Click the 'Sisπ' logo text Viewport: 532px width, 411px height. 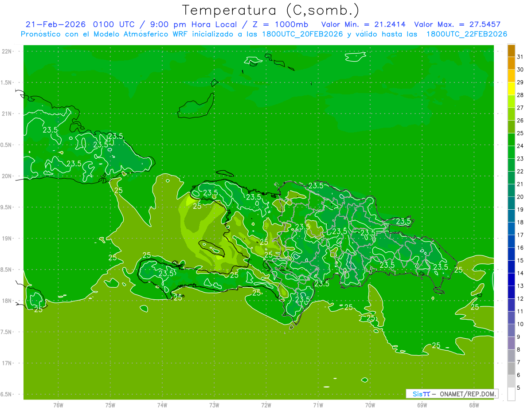[x=421, y=394]
